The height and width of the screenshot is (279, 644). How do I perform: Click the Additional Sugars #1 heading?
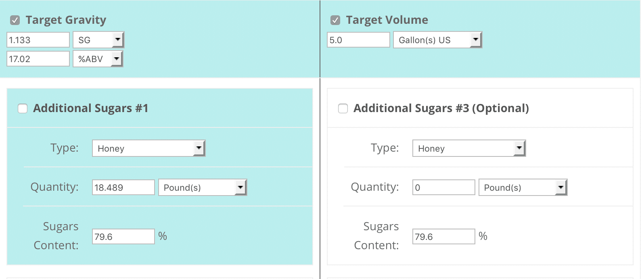pos(91,108)
